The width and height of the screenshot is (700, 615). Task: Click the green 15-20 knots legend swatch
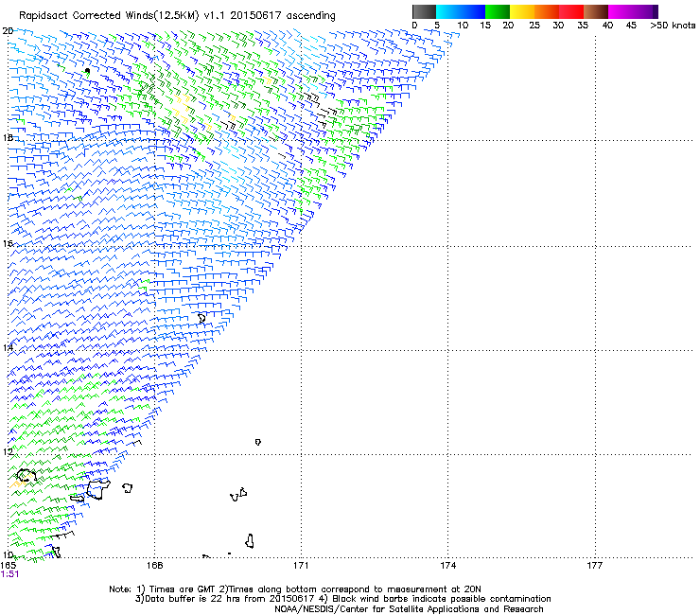tap(498, 11)
